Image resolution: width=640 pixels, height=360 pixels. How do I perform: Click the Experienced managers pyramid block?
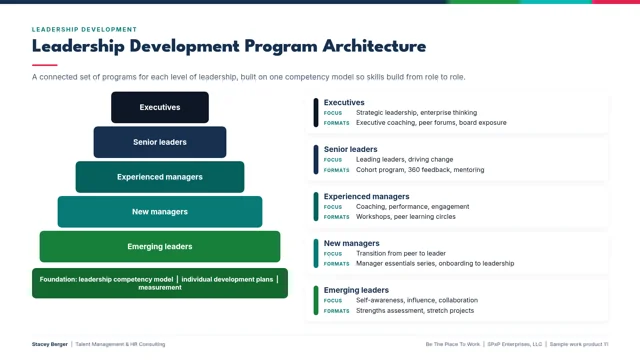click(x=160, y=177)
